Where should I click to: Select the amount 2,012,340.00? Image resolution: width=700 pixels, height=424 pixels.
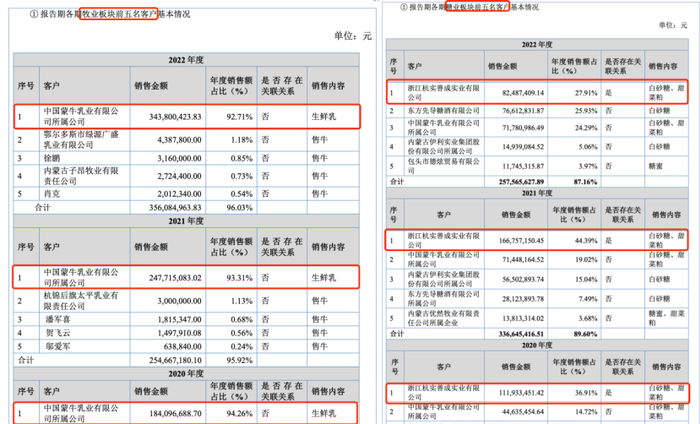(x=179, y=194)
